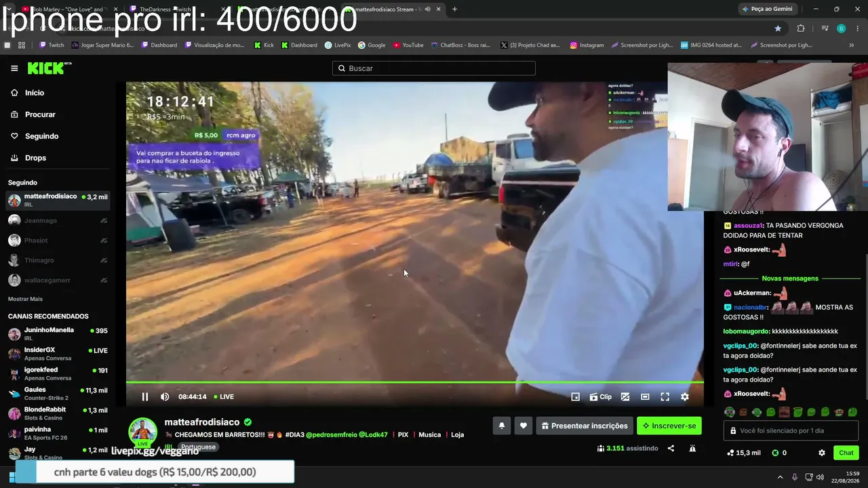Create a clip with the Clip button

601,397
